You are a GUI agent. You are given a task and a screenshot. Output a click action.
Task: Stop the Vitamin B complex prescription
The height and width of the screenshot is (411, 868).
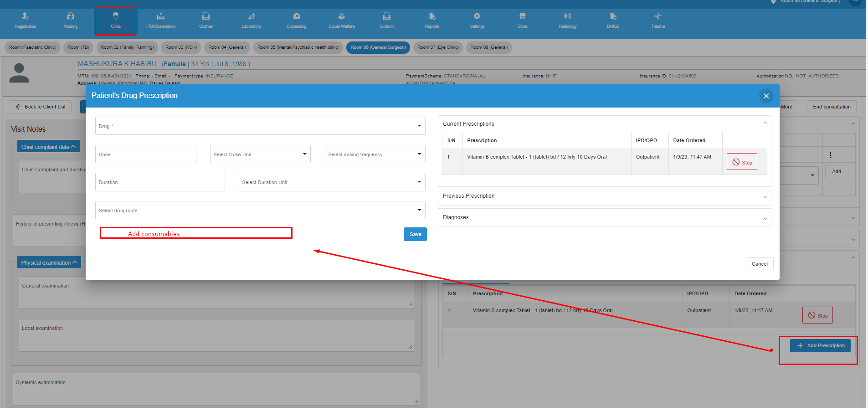[742, 161]
